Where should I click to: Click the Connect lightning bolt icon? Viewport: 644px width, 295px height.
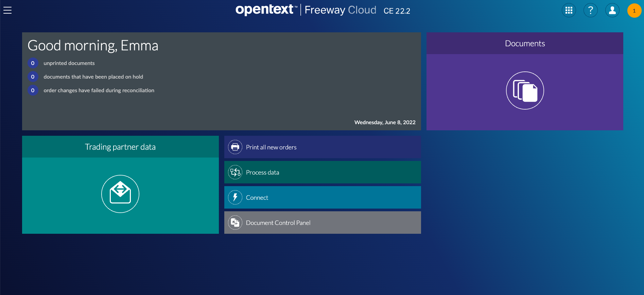[x=235, y=197]
